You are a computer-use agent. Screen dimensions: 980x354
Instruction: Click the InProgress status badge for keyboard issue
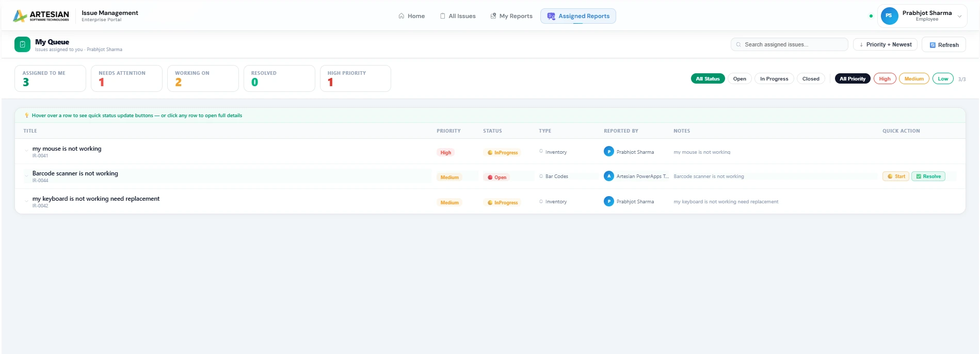(x=503, y=202)
